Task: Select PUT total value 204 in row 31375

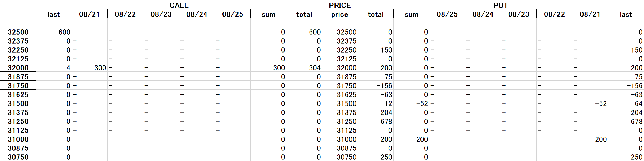Action: point(376,112)
